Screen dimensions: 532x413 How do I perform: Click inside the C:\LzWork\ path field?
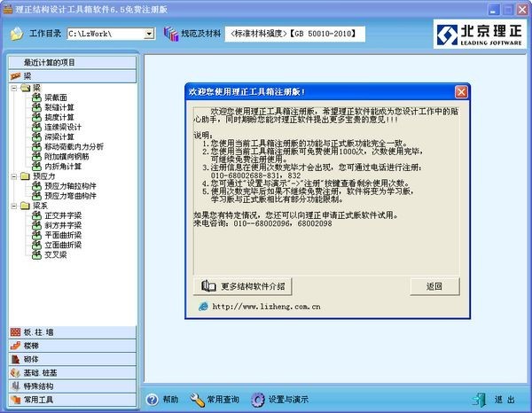tap(106, 34)
